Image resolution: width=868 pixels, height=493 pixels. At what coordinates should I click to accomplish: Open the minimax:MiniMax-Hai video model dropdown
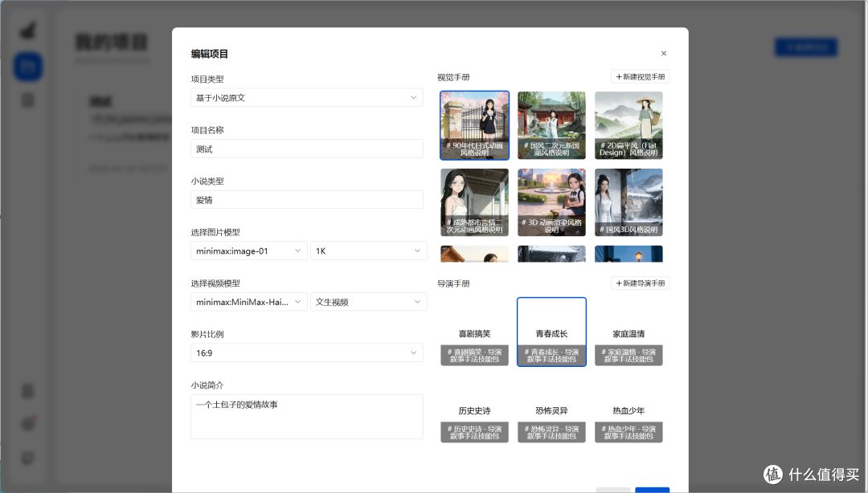click(x=248, y=302)
